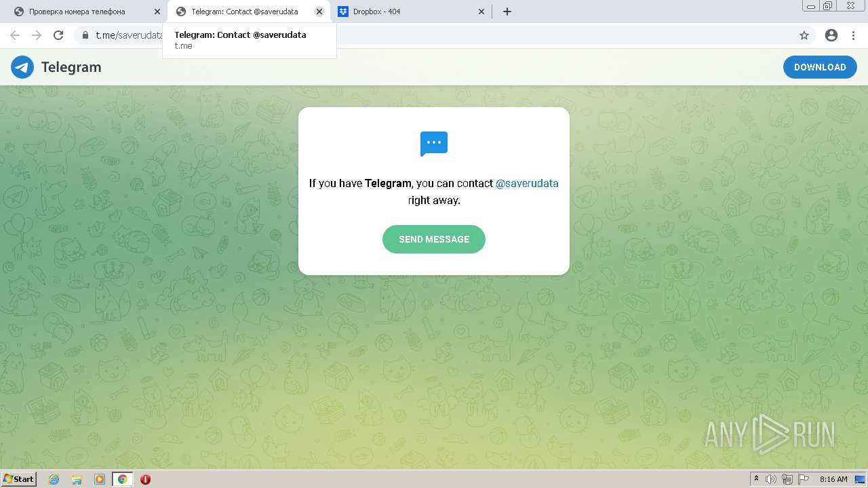The image size is (868, 488).
Task: Close the Dropbox - 404 tab
Action: (481, 12)
